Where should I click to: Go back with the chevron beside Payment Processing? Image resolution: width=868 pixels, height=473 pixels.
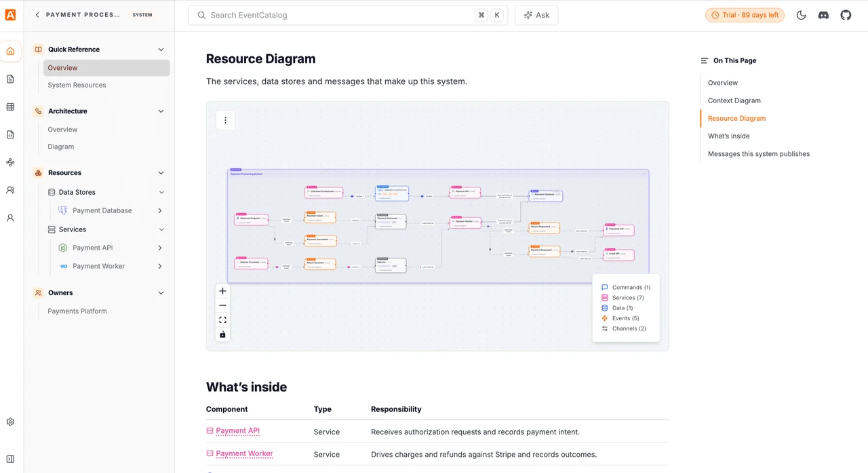pyautogui.click(x=37, y=15)
